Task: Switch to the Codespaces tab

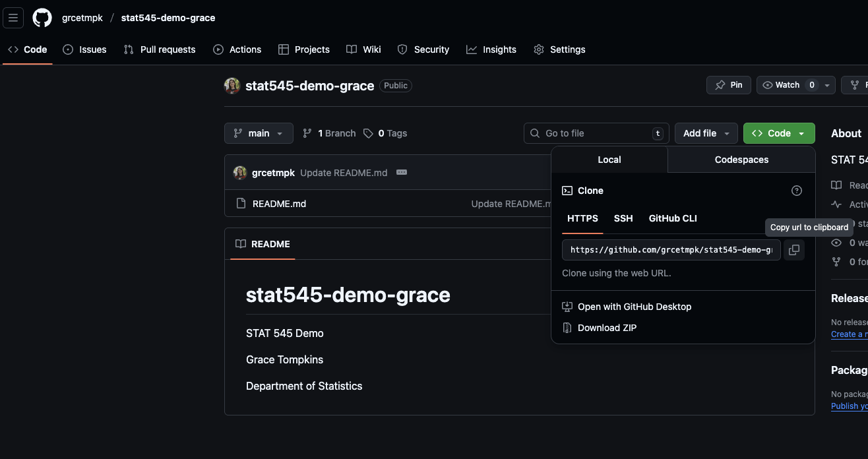Action: pyautogui.click(x=741, y=160)
